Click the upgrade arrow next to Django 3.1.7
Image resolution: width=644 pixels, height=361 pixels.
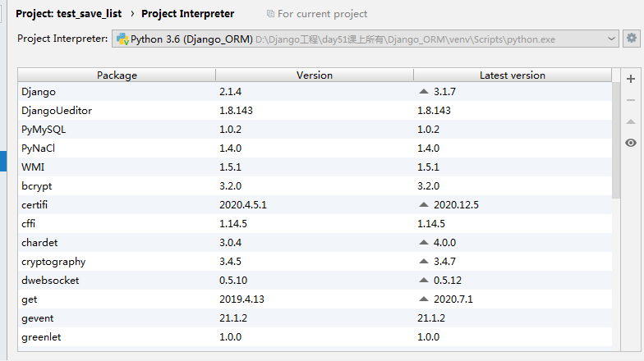tap(423, 91)
